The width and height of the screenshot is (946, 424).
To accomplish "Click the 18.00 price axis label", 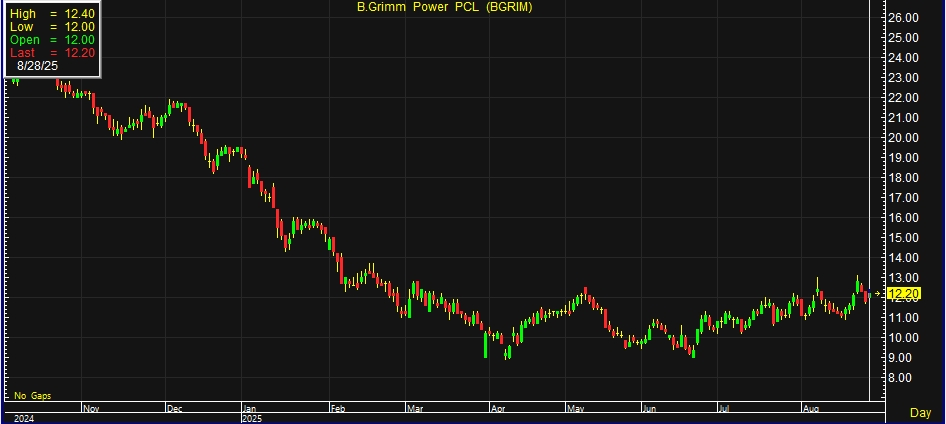I will (904, 178).
